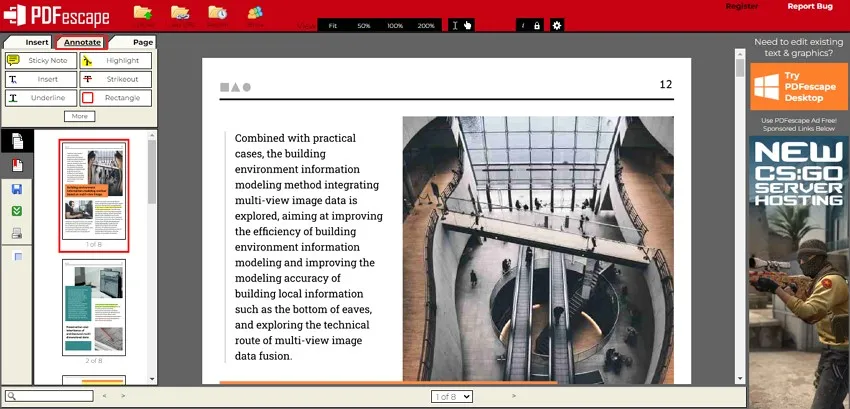Viewport: 850px width, 409px height.
Task: Switch to the Insert tab
Action: (37, 42)
